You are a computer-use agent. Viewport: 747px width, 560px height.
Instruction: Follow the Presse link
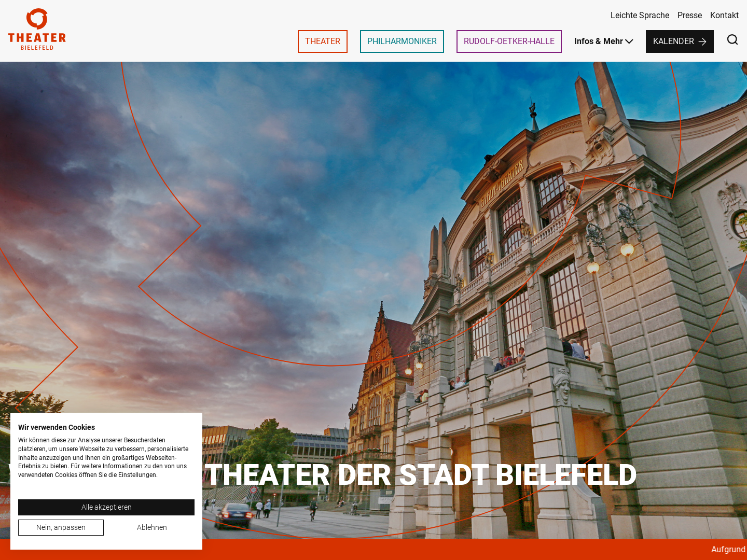click(x=689, y=16)
